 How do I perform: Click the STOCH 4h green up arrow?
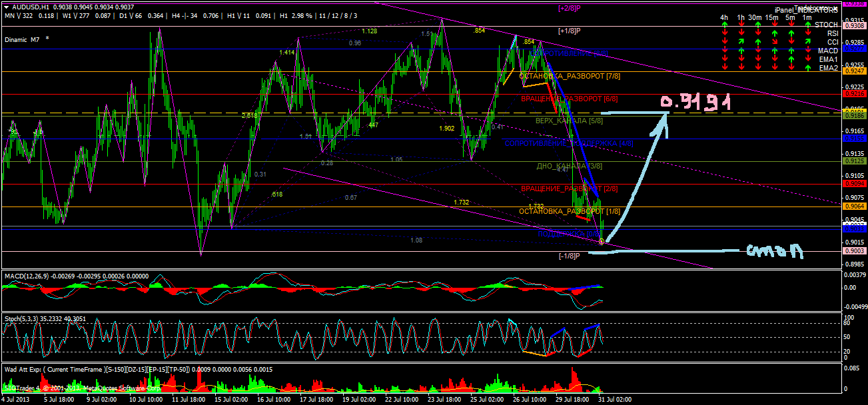tap(725, 25)
